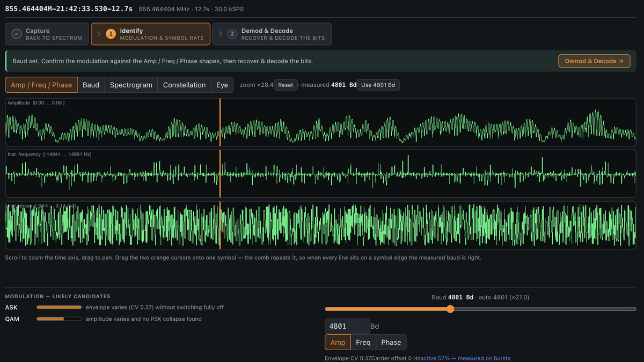Viewport: 644px width, 362px height.
Task: Click inside the Inst. phase plot
Action: pyautogui.click(x=320, y=225)
